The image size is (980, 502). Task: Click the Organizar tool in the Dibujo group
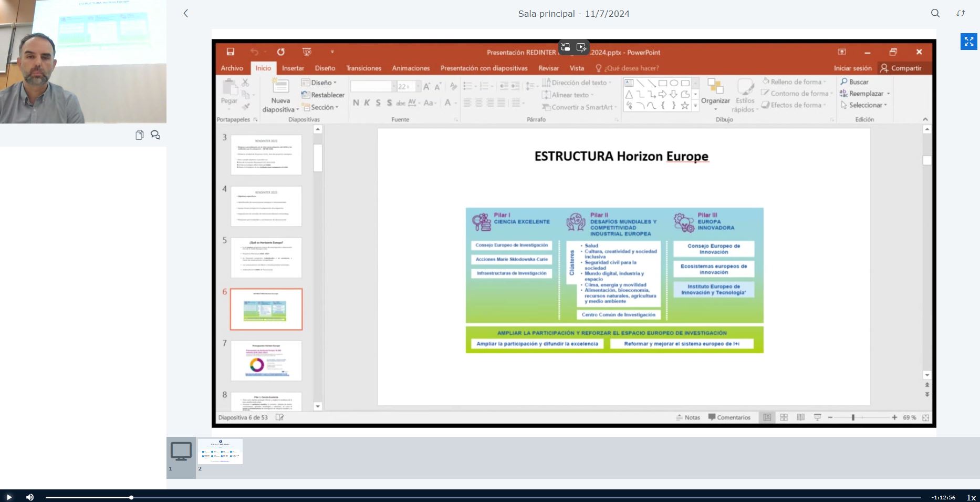pos(716,94)
